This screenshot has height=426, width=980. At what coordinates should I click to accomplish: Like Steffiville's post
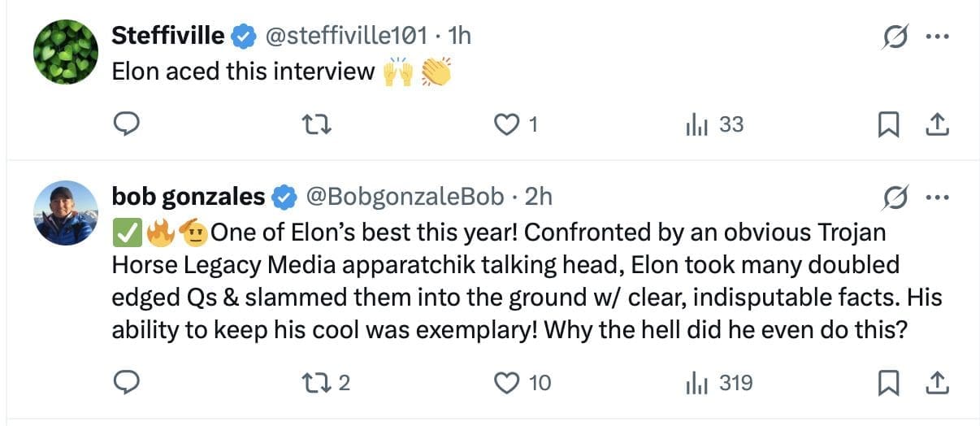(x=507, y=124)
